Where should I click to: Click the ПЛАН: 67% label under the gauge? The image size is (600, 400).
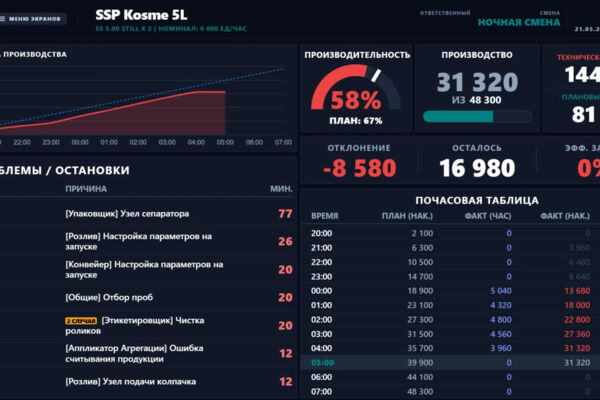(356, 121)
